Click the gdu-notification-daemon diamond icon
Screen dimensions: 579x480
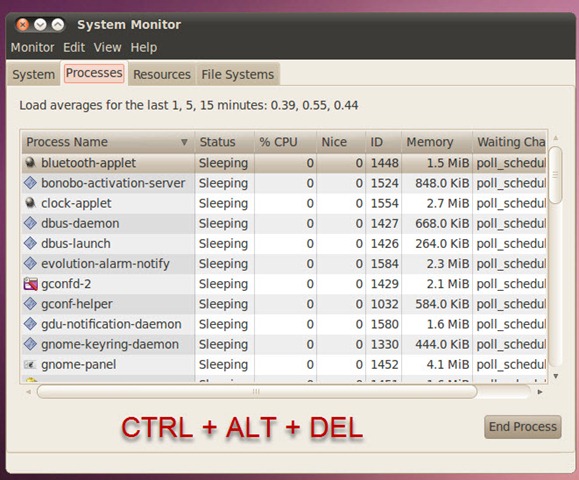30,324
